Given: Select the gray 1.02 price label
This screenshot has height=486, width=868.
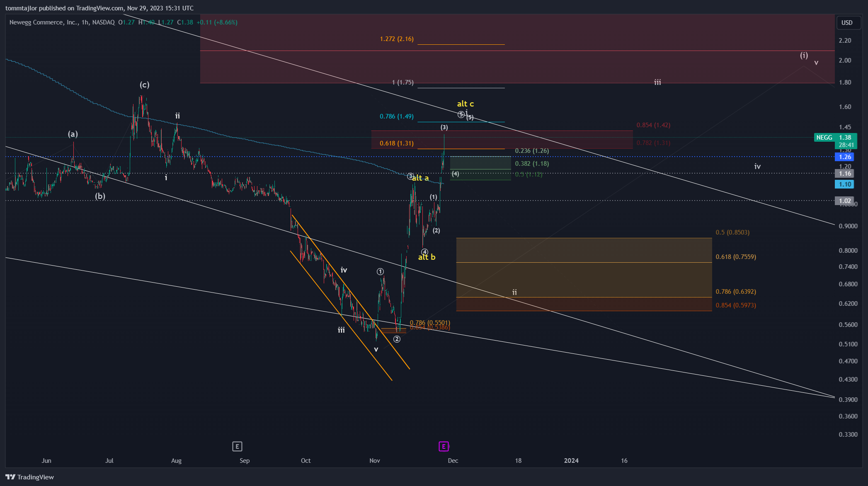Looking at the screenshot, I should tap(845, 201).
